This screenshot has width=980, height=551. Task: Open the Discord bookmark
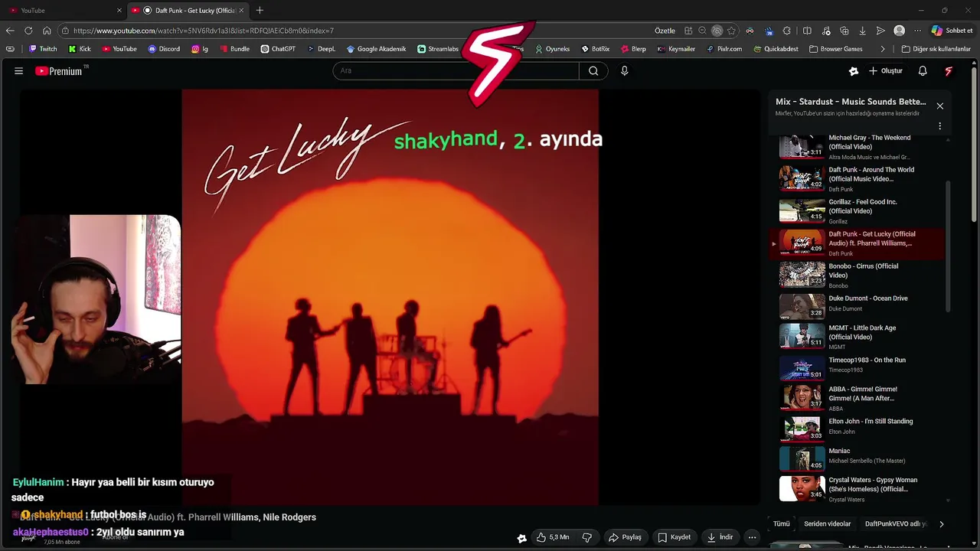(164, 49)
